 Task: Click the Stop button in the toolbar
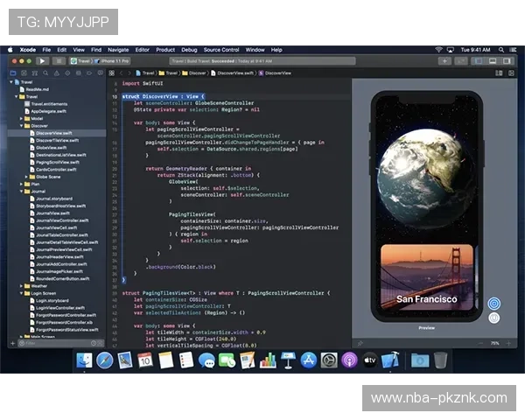point(59,61)
